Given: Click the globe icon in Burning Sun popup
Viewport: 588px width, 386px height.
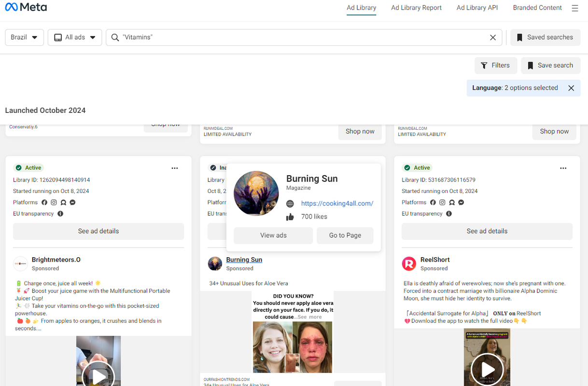Looking at the screenshot, I should 290,204.
